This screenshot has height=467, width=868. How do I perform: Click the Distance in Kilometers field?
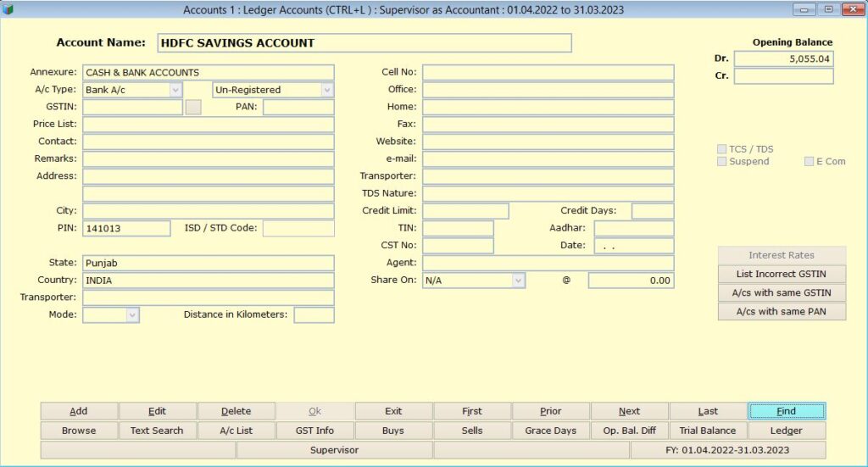click(x=314, y=314)
